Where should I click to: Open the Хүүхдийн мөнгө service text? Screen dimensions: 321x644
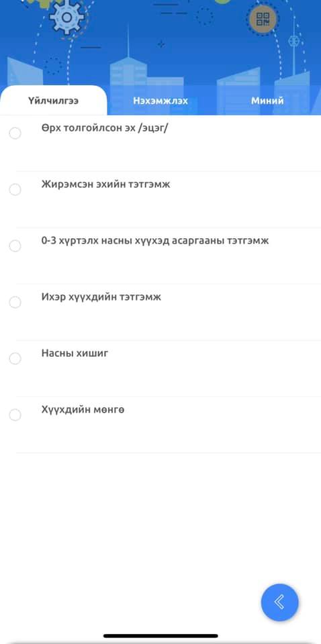point(83,410)
